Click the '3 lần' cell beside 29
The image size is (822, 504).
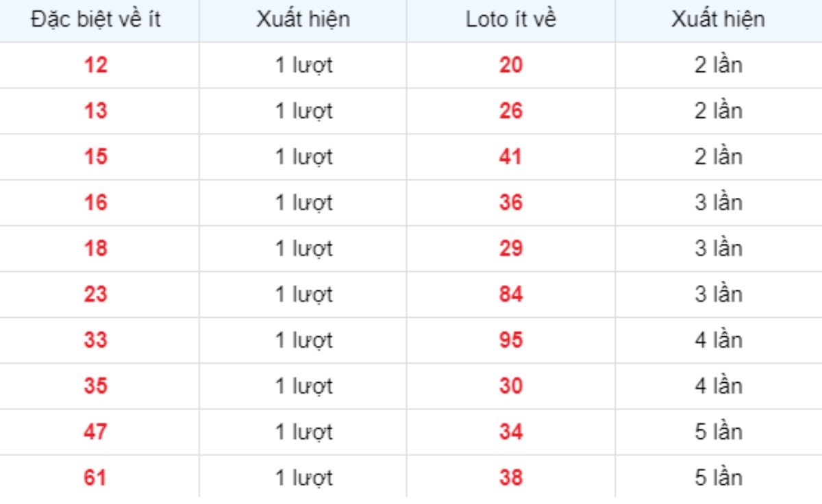(719, 249)
